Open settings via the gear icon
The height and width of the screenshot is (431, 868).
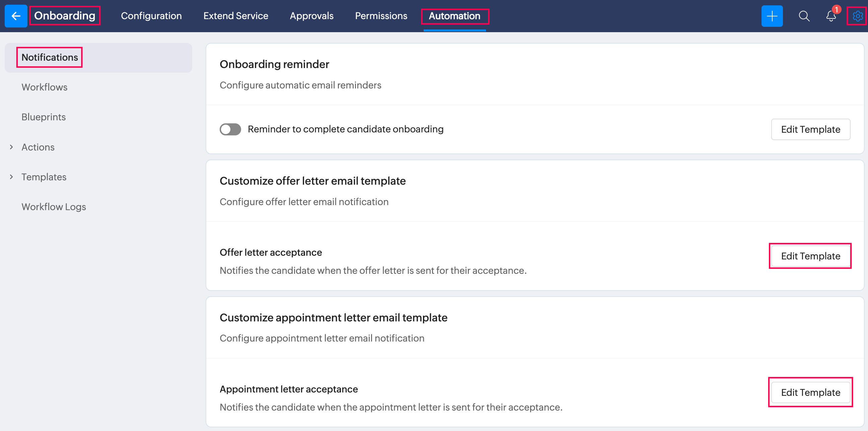[857, 16]
